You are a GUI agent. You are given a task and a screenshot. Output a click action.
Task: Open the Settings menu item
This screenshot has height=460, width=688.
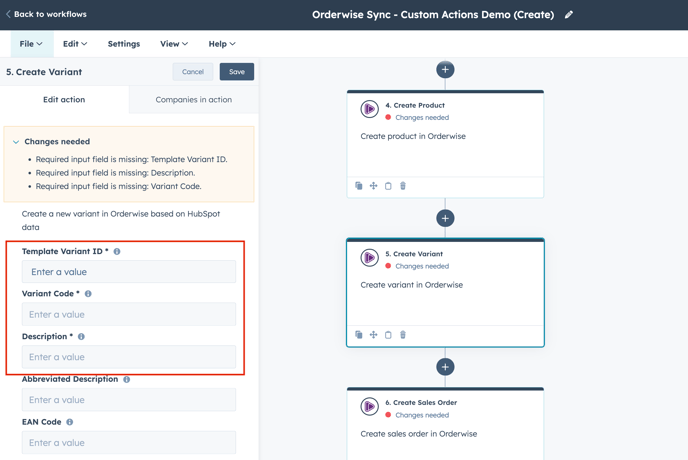124,44
